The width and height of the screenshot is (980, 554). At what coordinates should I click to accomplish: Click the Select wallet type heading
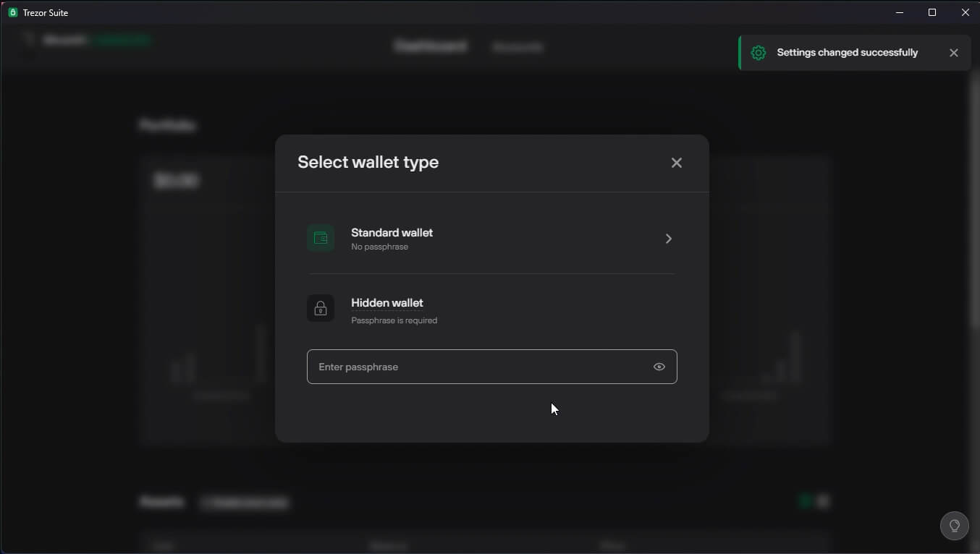(x=368, y=162)
